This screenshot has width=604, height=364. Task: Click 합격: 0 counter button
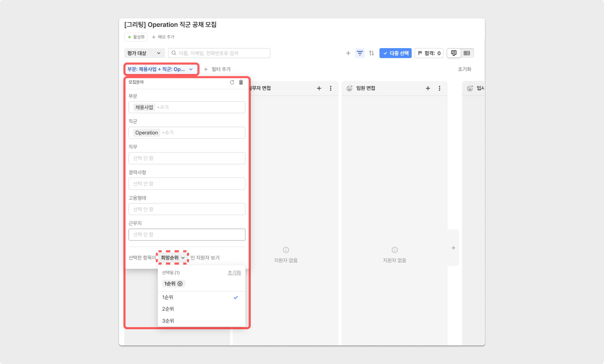[x=430, y=53]
